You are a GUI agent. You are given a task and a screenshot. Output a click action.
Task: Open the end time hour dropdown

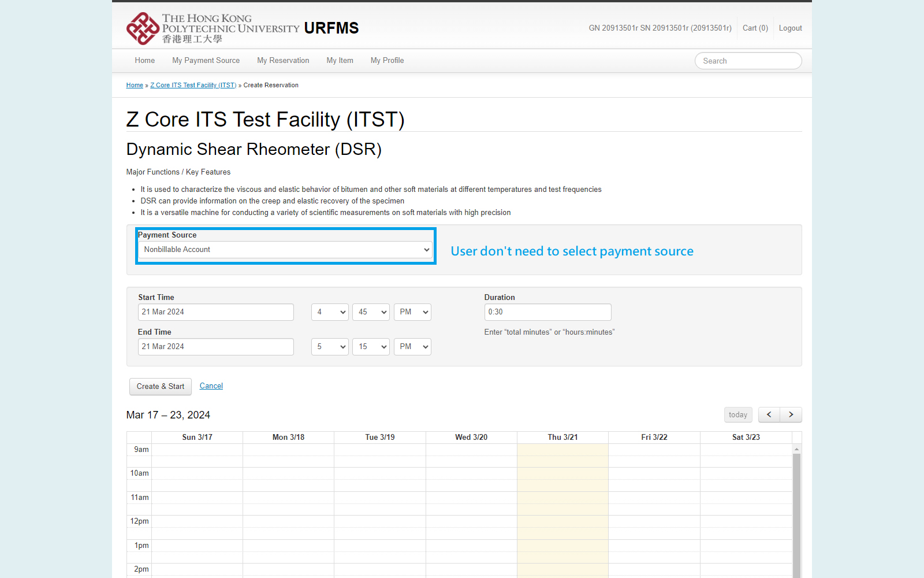330,347
